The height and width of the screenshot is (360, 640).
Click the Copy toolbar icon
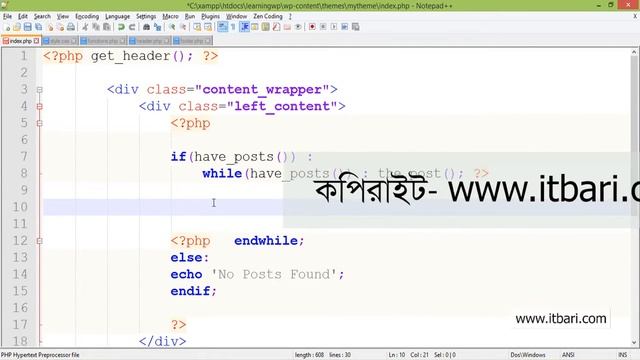96,27
